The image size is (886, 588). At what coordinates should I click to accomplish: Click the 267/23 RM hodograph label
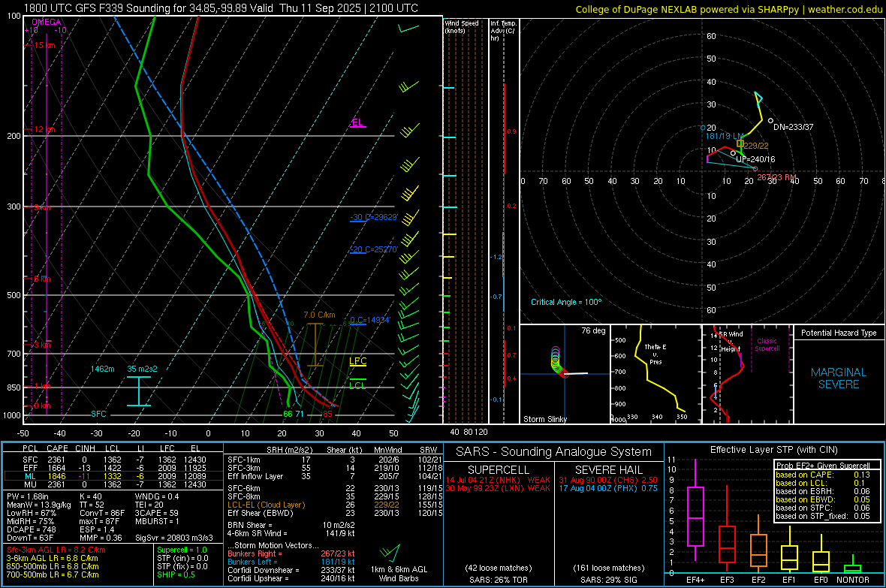[777, 177]
